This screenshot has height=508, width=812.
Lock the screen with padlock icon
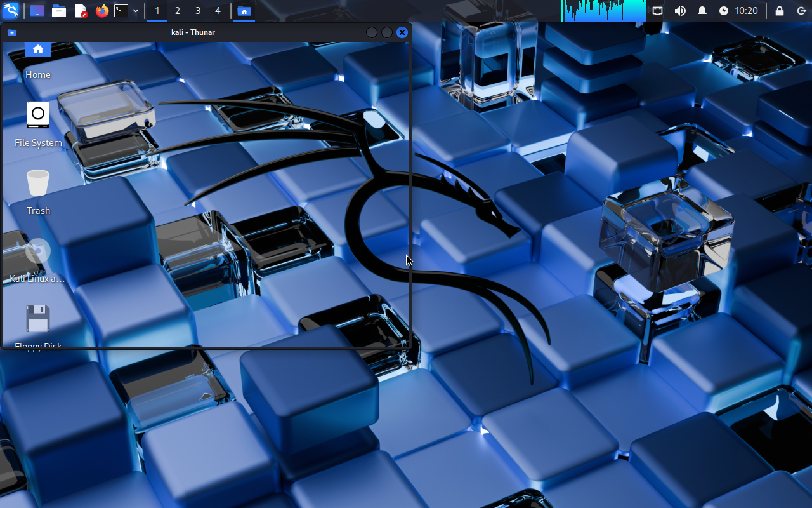coord(780,11)
